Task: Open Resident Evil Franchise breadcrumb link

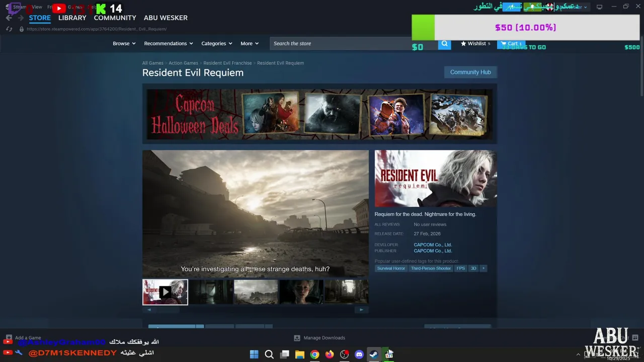Action: tap(227, 63)
